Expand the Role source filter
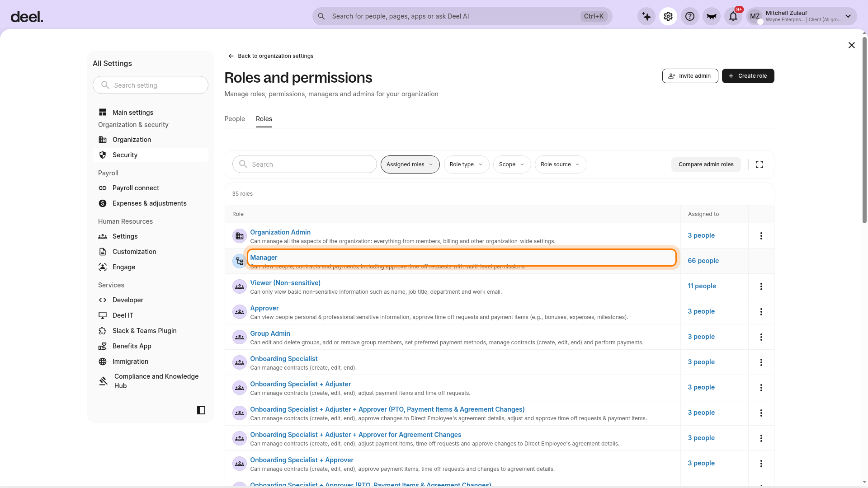This screenshot has height=488, width=868. coord(561,164)
